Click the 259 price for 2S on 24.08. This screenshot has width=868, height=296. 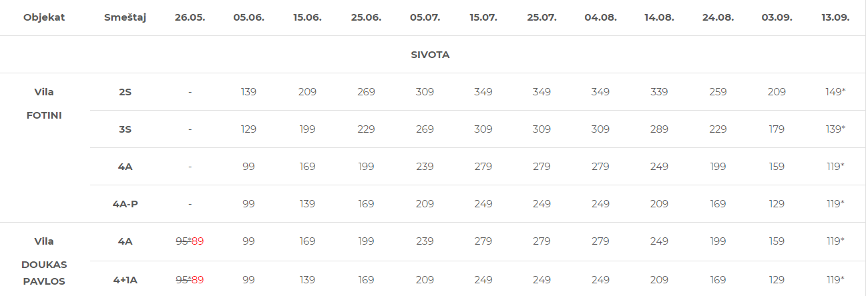718,92
